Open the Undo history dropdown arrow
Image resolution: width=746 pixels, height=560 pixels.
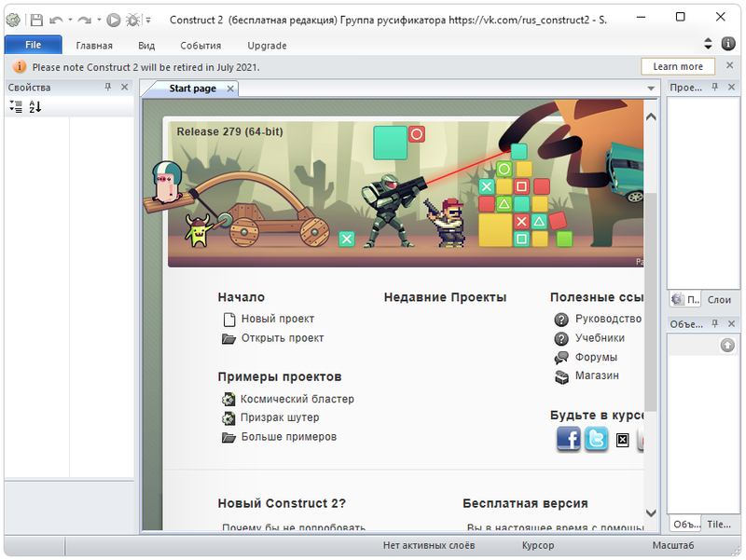click(x=70, y=20)
